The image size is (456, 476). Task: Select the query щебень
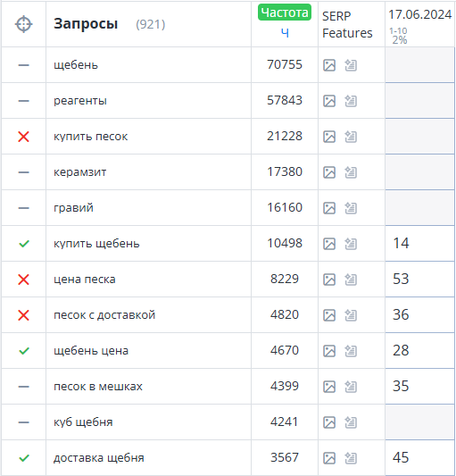point(76,65)
